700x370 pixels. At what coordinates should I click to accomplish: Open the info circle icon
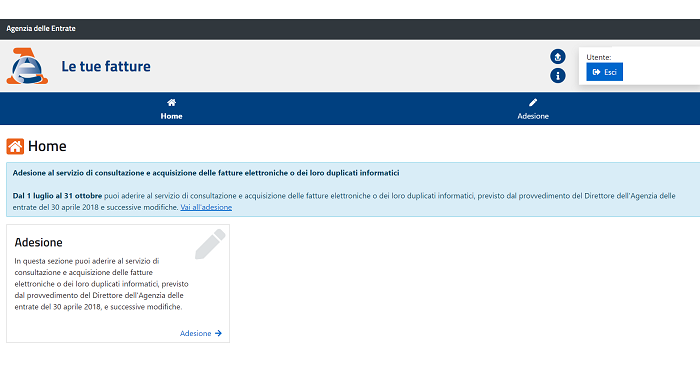pyautogui.click(x=558, y=75)
